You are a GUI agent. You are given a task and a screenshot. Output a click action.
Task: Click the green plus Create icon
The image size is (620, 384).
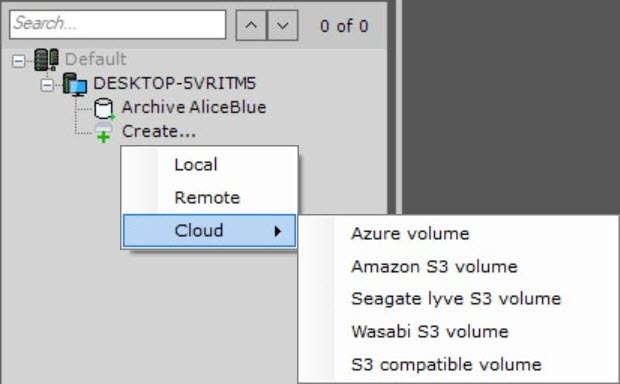[104, 133]
